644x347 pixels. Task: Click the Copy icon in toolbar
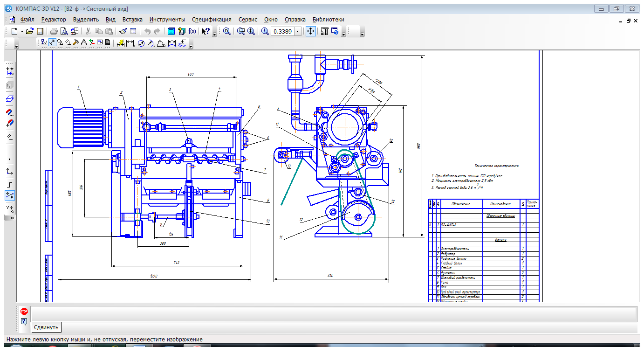click(98, 31)
